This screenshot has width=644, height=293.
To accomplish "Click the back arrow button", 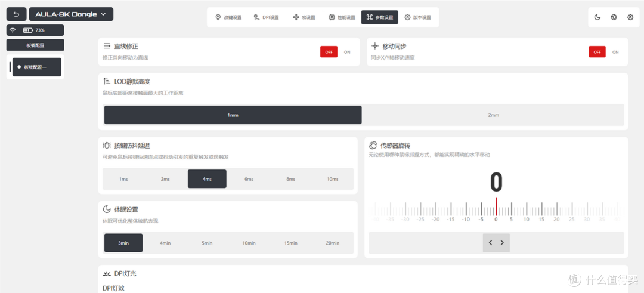I will 17,14.
